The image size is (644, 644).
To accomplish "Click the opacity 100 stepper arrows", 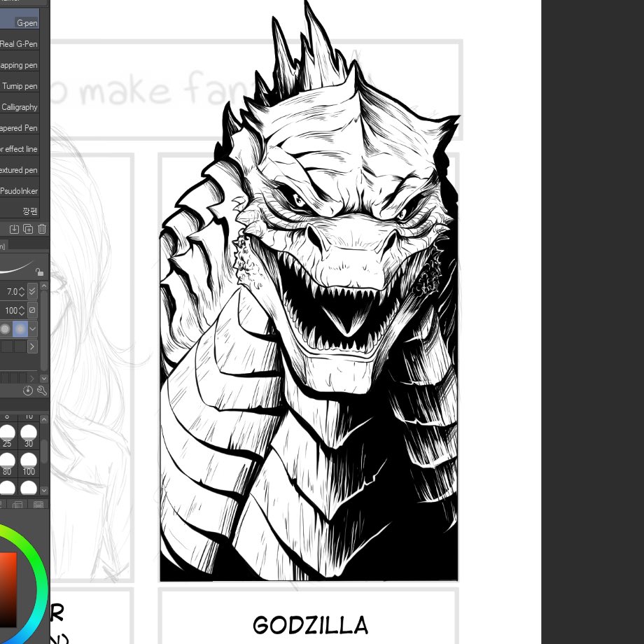I will tap(22, 311).
